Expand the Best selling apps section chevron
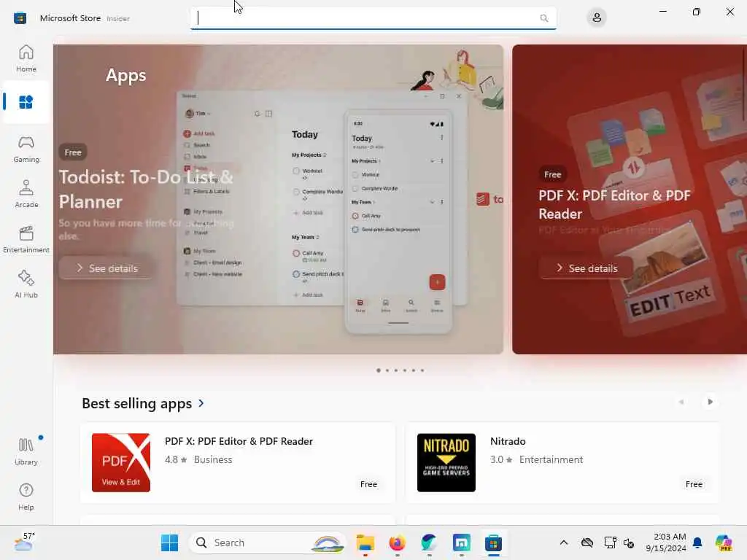This screenshot has width=747, height=560. 201,403
